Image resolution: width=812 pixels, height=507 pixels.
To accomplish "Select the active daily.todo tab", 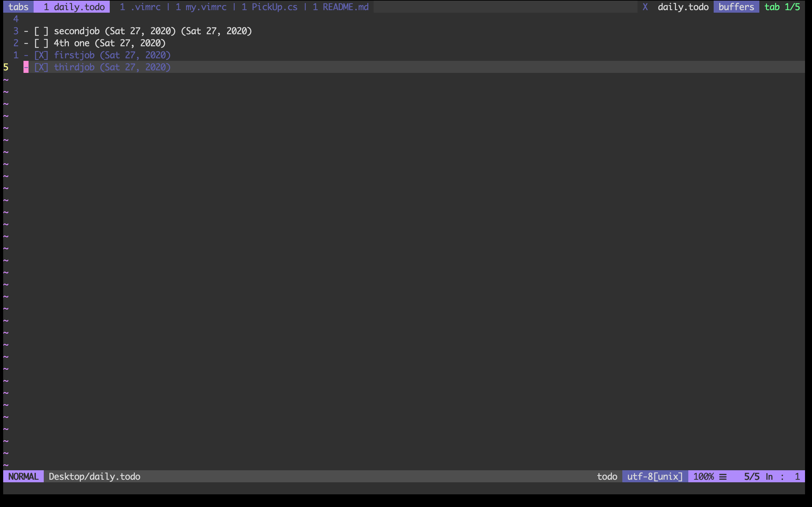I will point(74,7).
